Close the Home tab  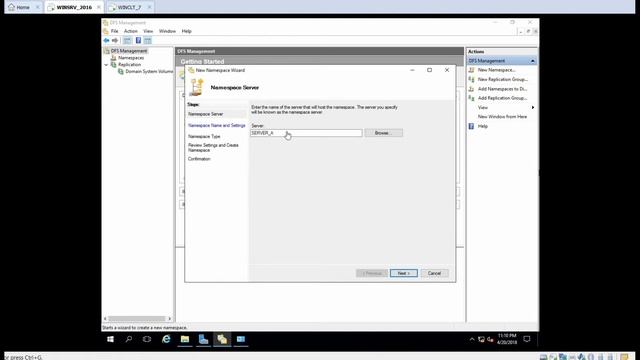pyautogui.click(x=37, y=7)
